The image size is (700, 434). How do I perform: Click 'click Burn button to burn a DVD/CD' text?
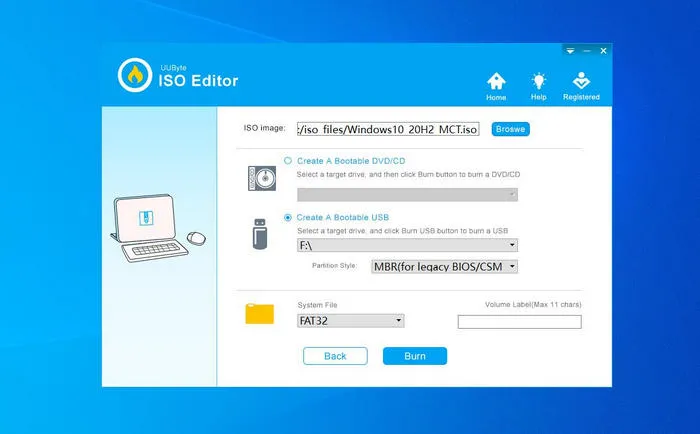coord(460,174)
